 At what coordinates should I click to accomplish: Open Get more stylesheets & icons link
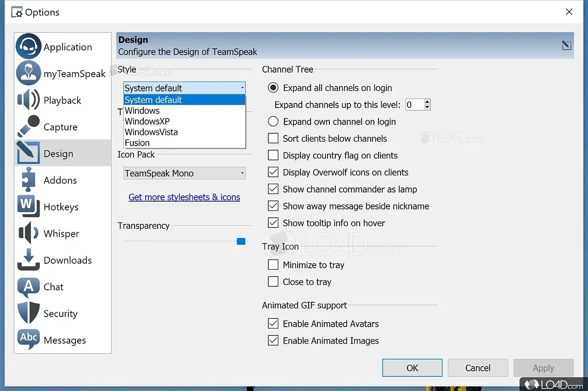(184, 197)
